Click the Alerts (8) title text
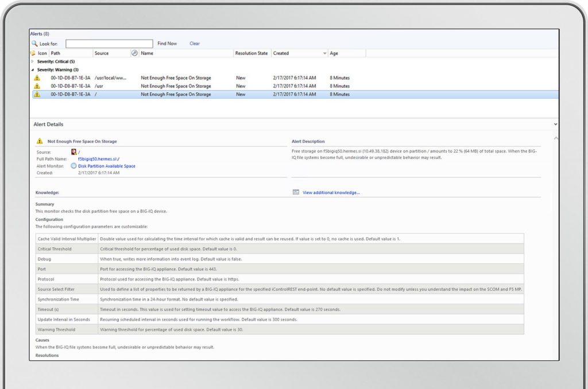This screenshot has width=588, height=389. (40, 34)
